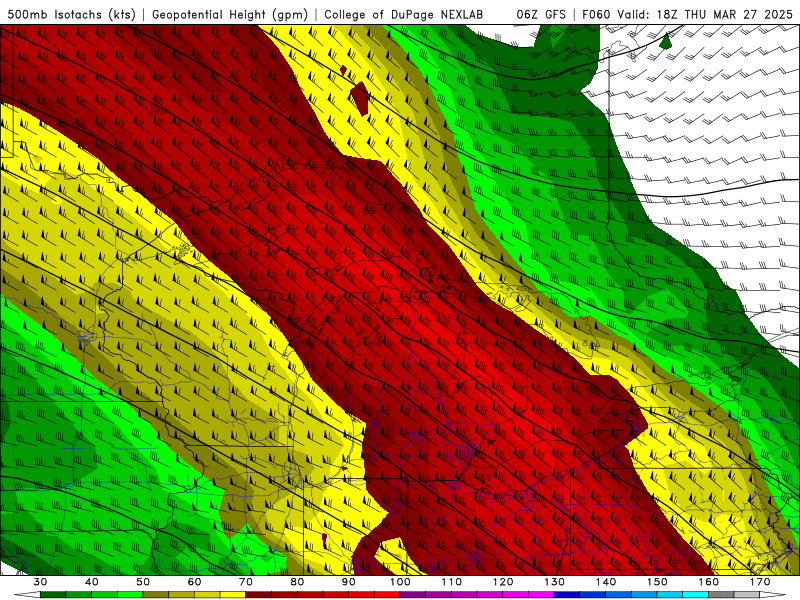Screen dimensions: 800x600
Task: Pick the dark purple 100–105 kt legend swatch
Action: [413, 595]
